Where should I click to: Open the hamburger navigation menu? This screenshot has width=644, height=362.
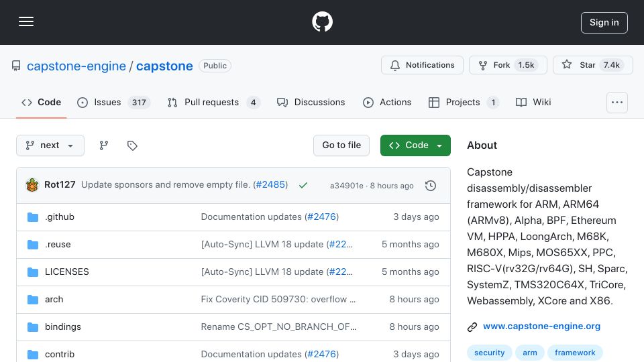26,21
